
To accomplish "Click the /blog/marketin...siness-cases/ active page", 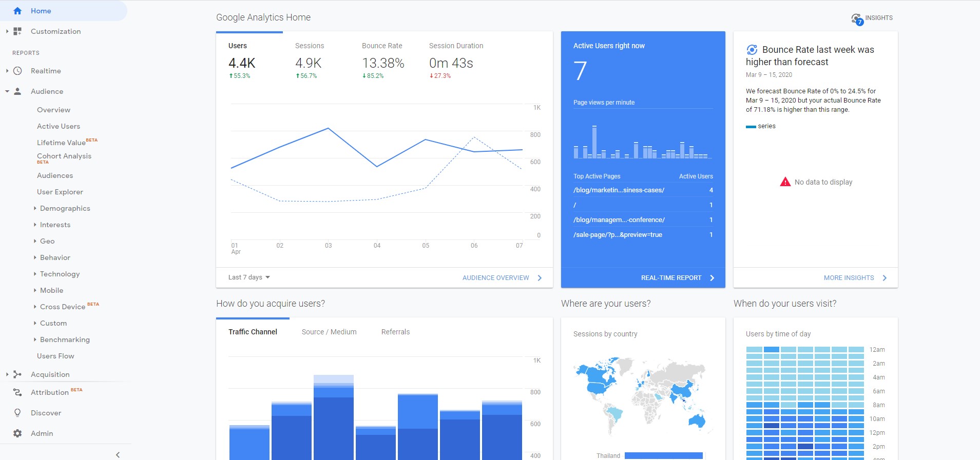I will pos(619,190).
